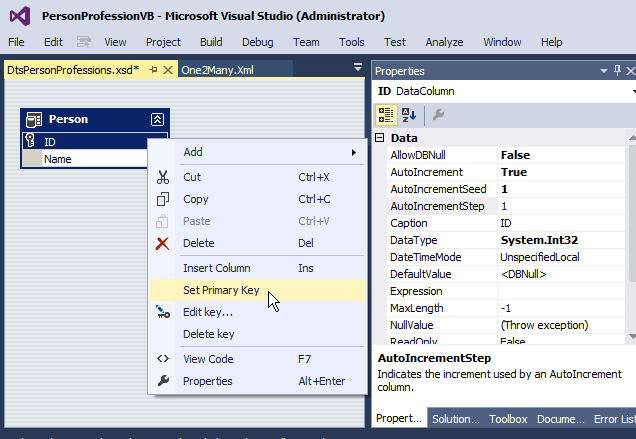
Task: Click the DateTimeMode value UnspecifiedLocal
Action: click(561, 257)
